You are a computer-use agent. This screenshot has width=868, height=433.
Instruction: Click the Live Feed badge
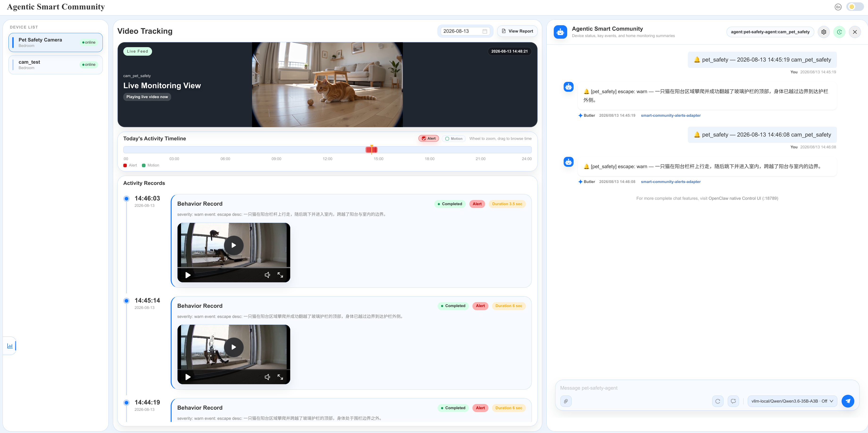(137, 51)
